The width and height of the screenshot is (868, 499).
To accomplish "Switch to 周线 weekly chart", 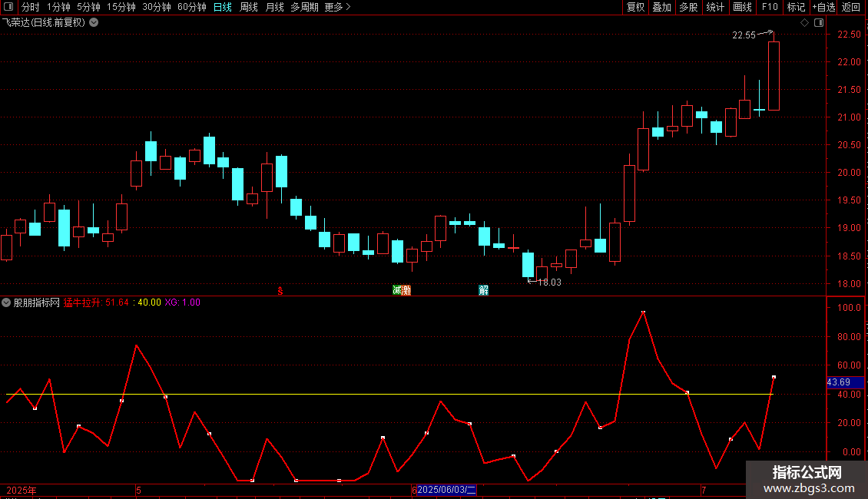I will pos(249,7).
